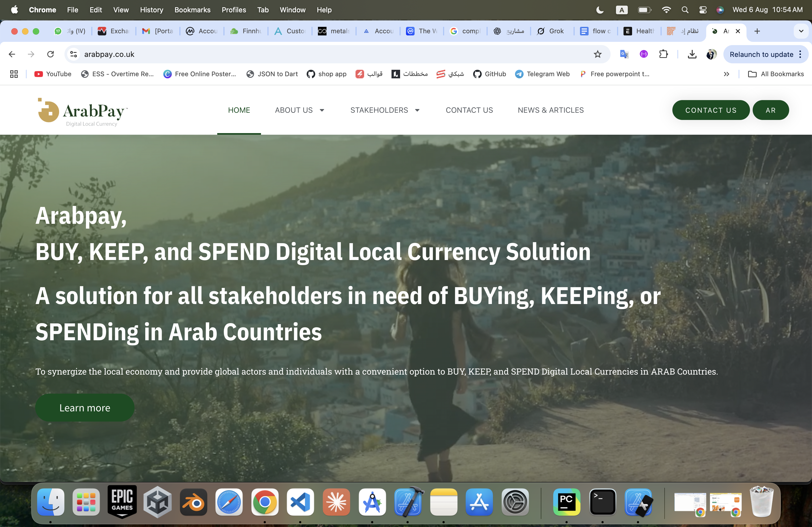The height and width of the screenshot is (527, 812).
Task: Open Launchpad from the Dock
Action: (86, 502)
